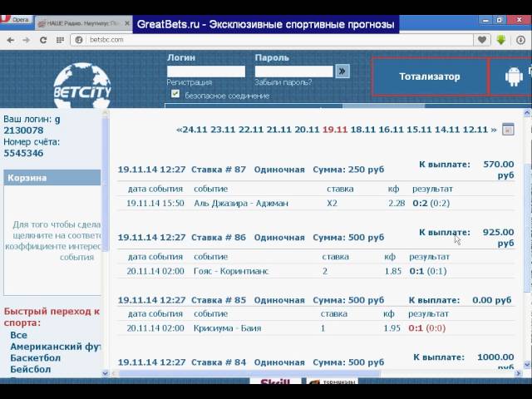Click Ставка # 84 header
This screenshot has height=399, width=532.
[219, 362]
